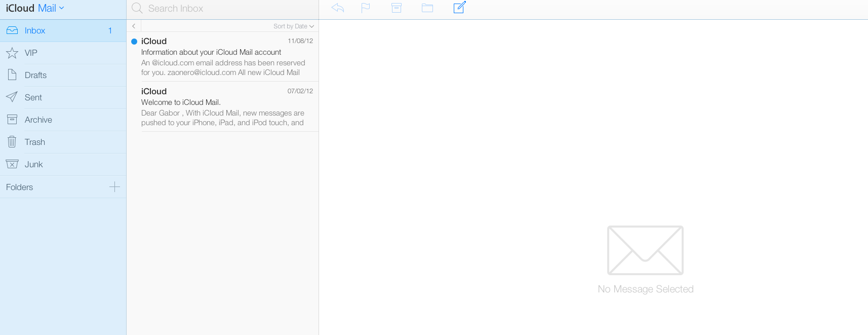
Task: Click the unread blue dot indicator
Action: (x=134, y=42)
